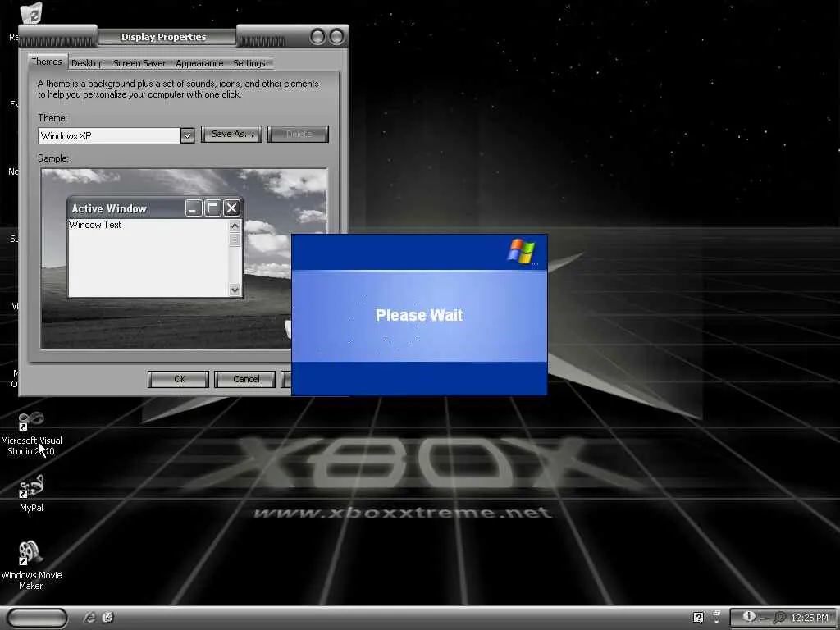Viewport: 840px width, 630px height.
Task: Close Display Properties using right round button
Action: coord(337,36)
